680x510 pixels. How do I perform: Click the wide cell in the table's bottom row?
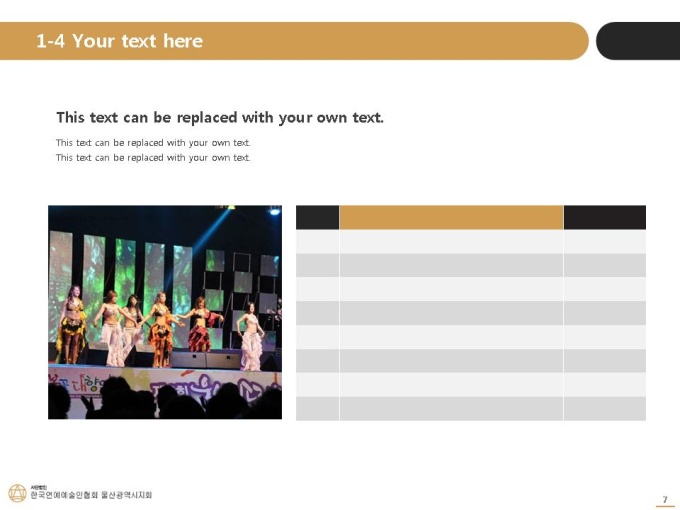point(451,409)
